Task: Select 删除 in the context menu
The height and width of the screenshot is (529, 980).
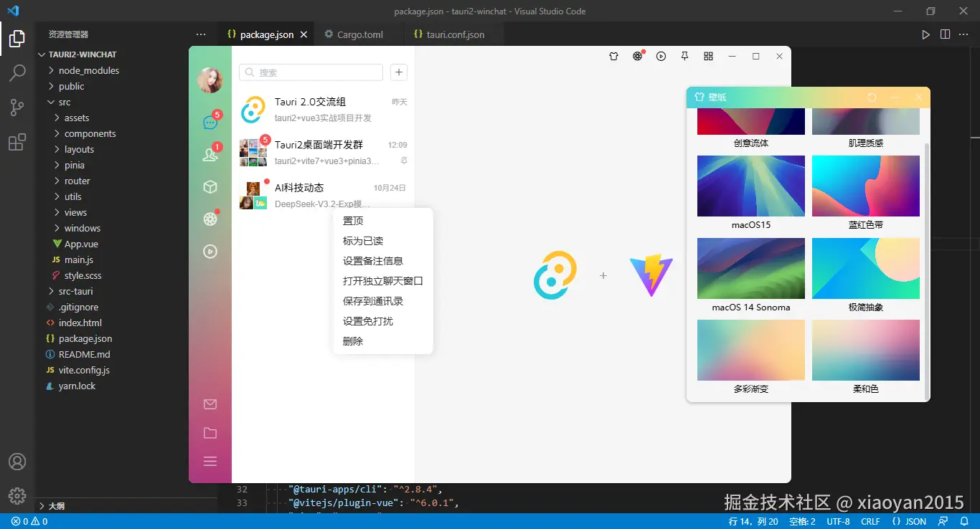Action: (x=351, y=340)
